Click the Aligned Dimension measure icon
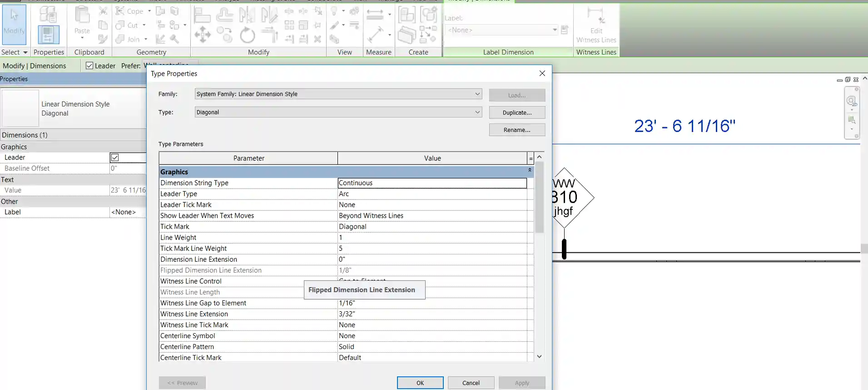The height and width of the screenshot is (390, 868). coord(375,35)
